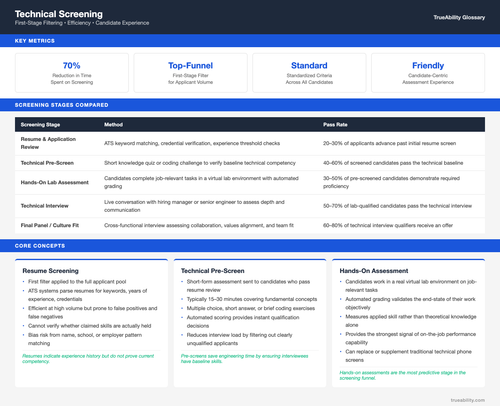Click 'ATS systems parse resumes for keywords' bullet
This screenshot has width=500, height=406.
(87, 295)
